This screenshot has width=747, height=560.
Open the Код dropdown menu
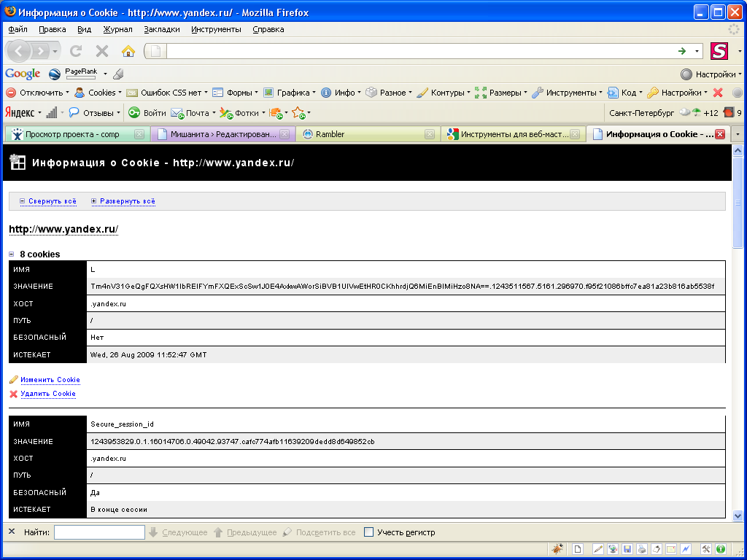click(x=624, y=93)
